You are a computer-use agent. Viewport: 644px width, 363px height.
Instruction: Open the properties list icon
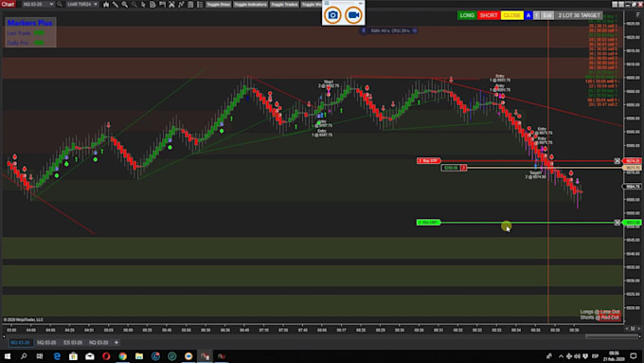[200, 5]
